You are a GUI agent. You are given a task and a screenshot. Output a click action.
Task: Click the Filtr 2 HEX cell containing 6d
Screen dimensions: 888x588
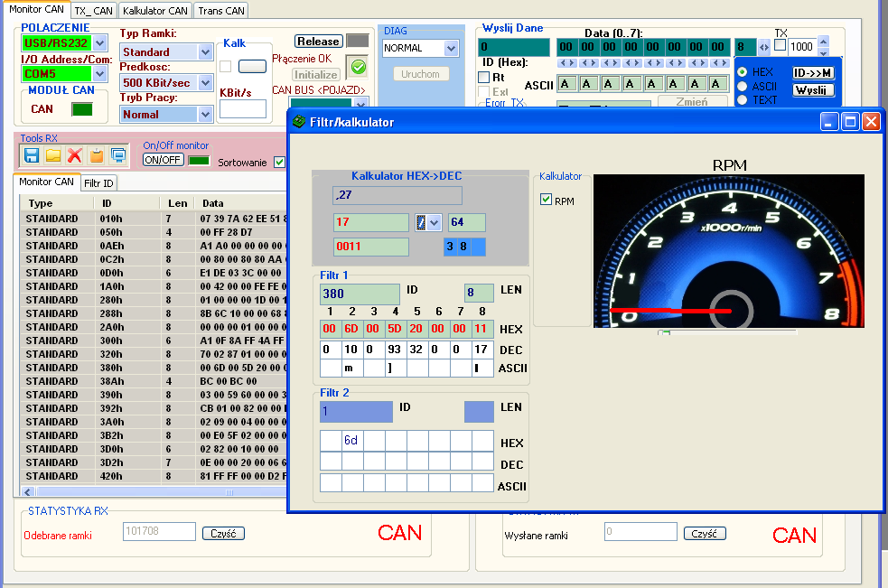click(352, 440)
